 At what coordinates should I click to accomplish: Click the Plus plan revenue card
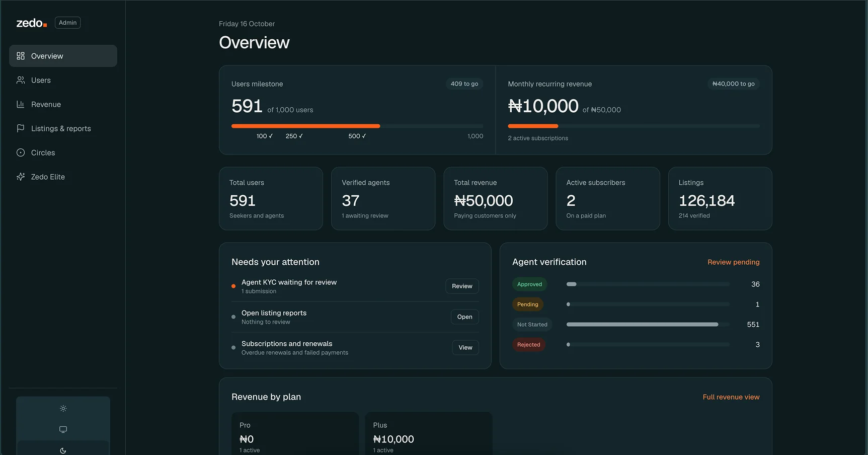[x=429, y=434]
